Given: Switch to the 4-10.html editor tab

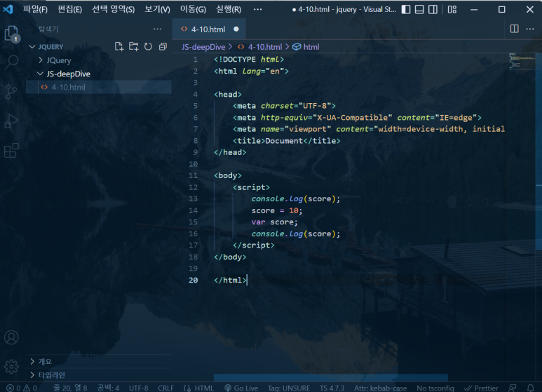Looking at the screenshot, I should click(x=208, y=29).
